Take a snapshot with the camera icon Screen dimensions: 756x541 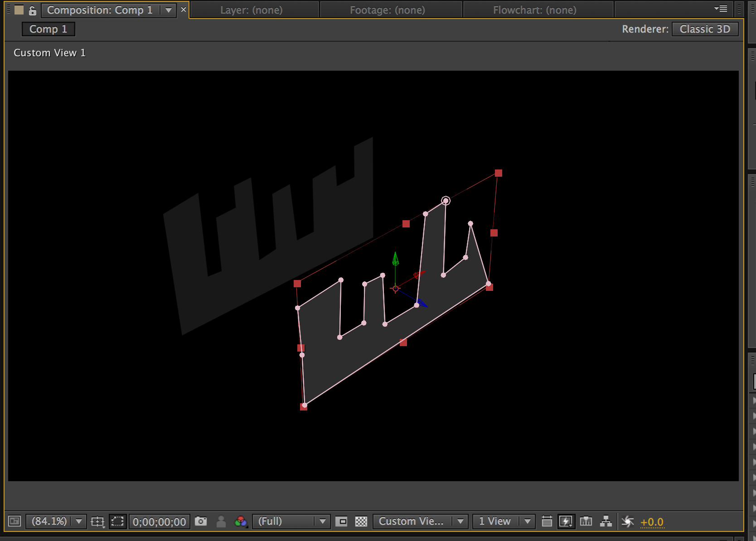[201, 522]
